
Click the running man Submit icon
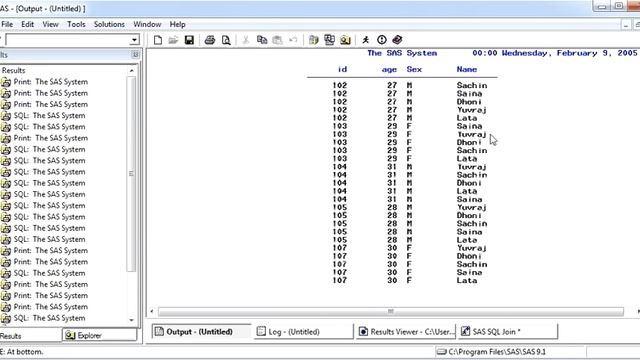366,40
